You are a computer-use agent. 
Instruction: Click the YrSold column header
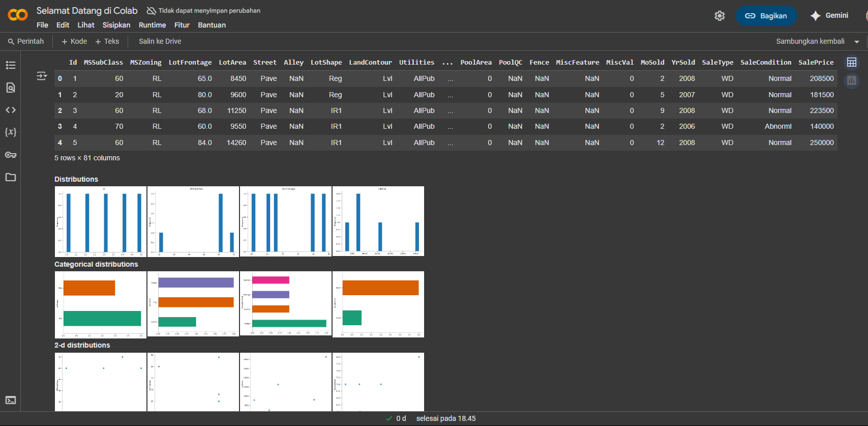pos(683,62)
